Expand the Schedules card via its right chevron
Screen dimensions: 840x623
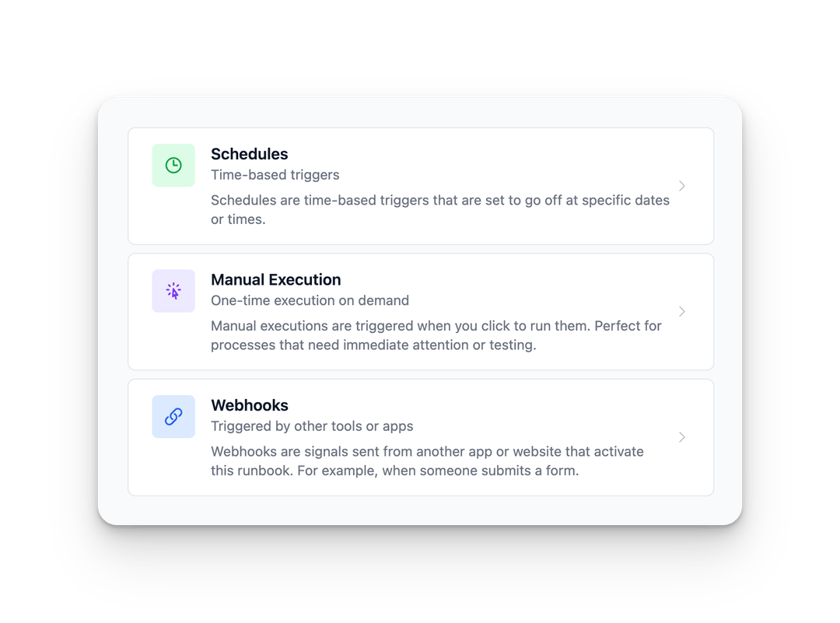[x=682, y=186]
